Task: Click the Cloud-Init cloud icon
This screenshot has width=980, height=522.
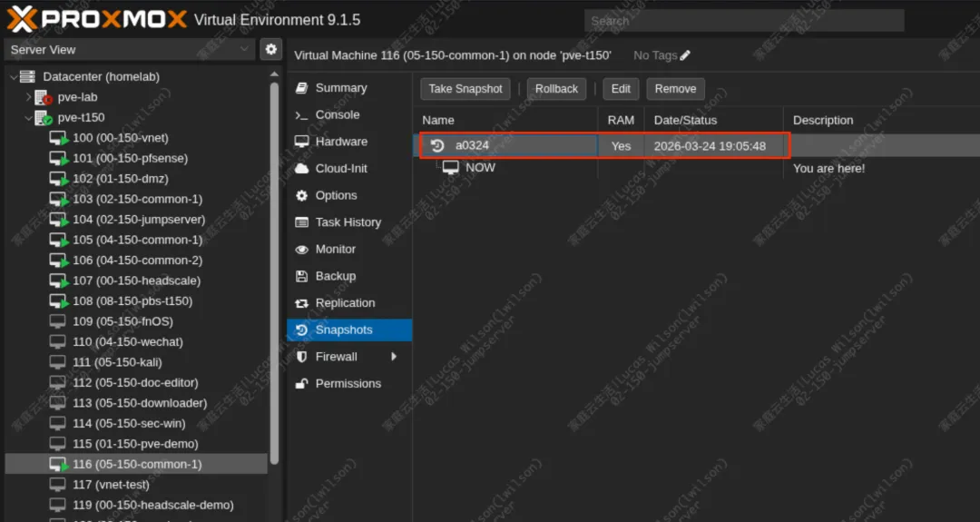Action: point(302,168)
